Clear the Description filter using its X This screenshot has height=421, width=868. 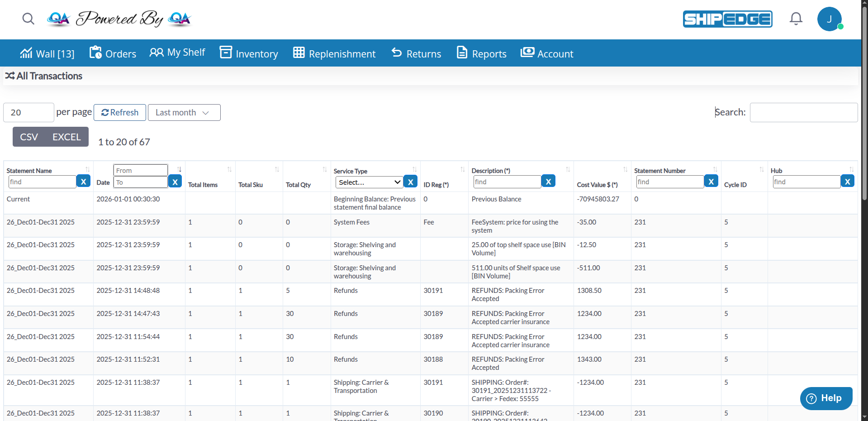[548, 181]
